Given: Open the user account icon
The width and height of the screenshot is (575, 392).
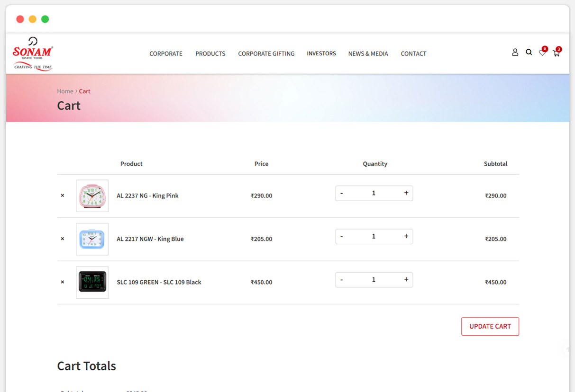Looking at the screenshot, I should [x=515, y=53].
